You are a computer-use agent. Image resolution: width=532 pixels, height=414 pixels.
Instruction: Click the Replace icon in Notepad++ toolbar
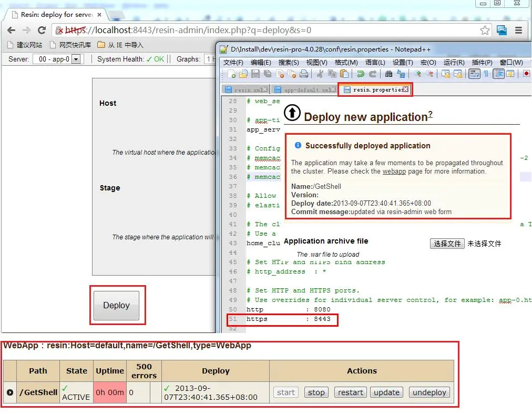401,74
